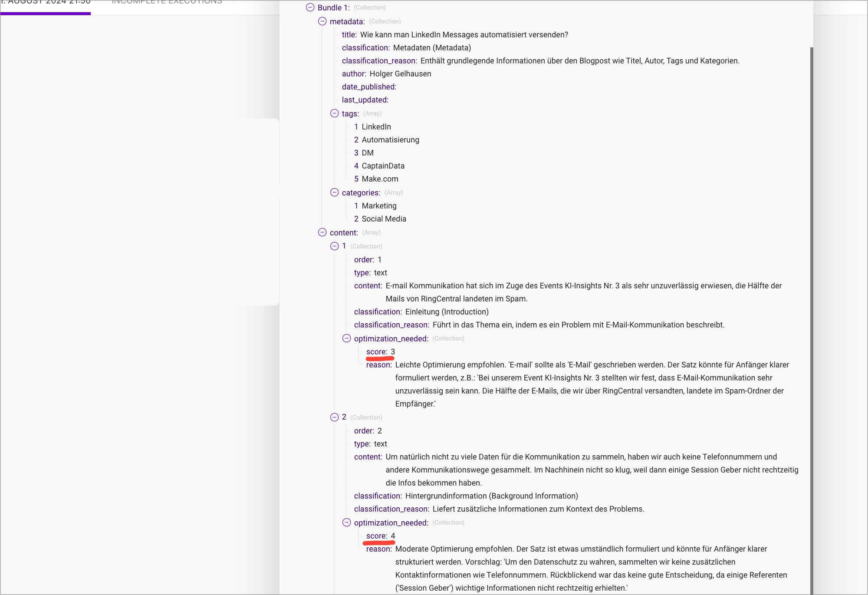Image resolution: width=868 pixels, height=595 pixels.
Task: Collapse content item 1 collection
Action: pos(334,246)
